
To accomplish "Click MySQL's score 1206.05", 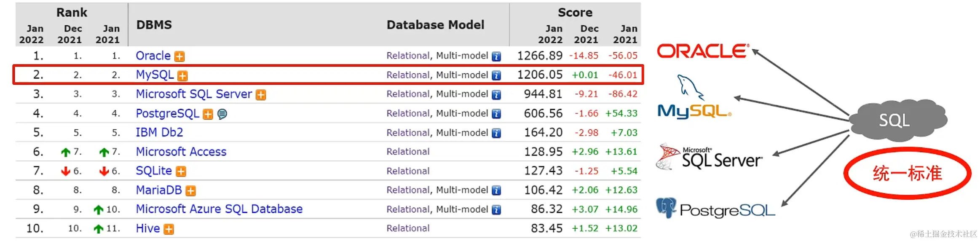I will [x=540, y=75].
